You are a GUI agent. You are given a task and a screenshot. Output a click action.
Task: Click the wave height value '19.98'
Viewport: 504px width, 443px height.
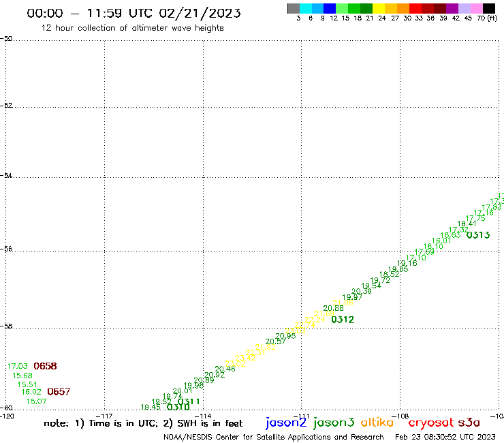coord(193,386)
